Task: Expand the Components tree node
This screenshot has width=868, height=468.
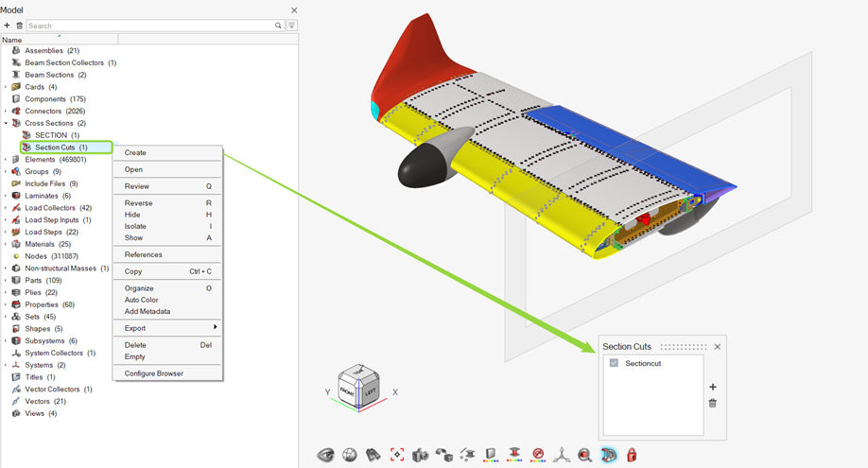Action: click(x=6, y=99)
